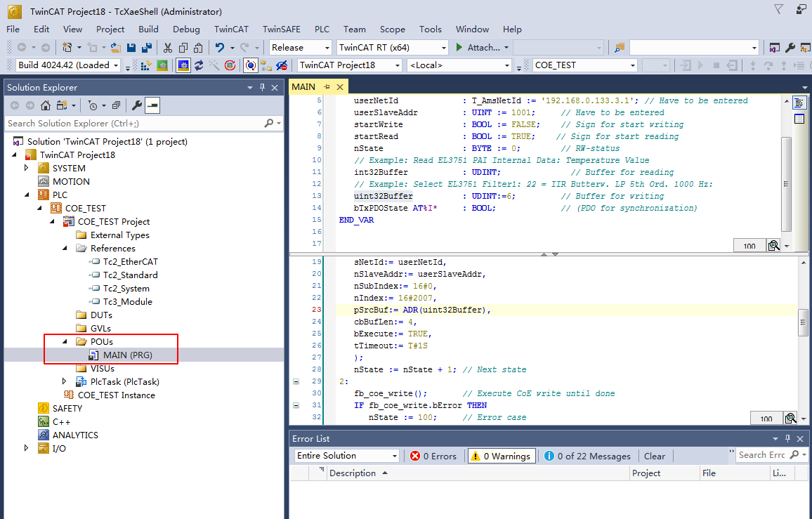Click the Attach... button

coord(483,48)
